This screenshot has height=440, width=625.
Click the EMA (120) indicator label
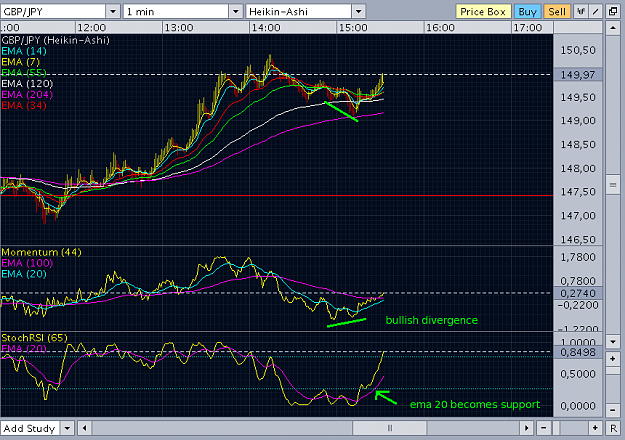pyautogui.click(x=27, y=84)
